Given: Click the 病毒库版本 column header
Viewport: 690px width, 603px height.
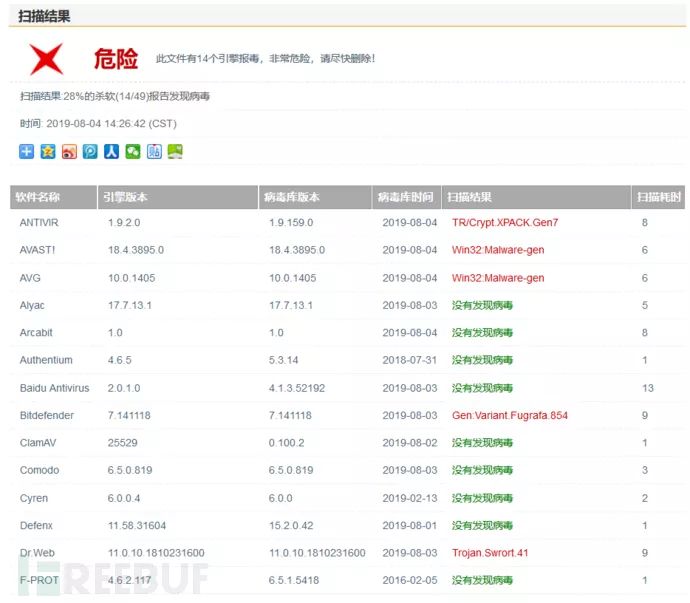Looking at the screenshot, I should (315, 197).
